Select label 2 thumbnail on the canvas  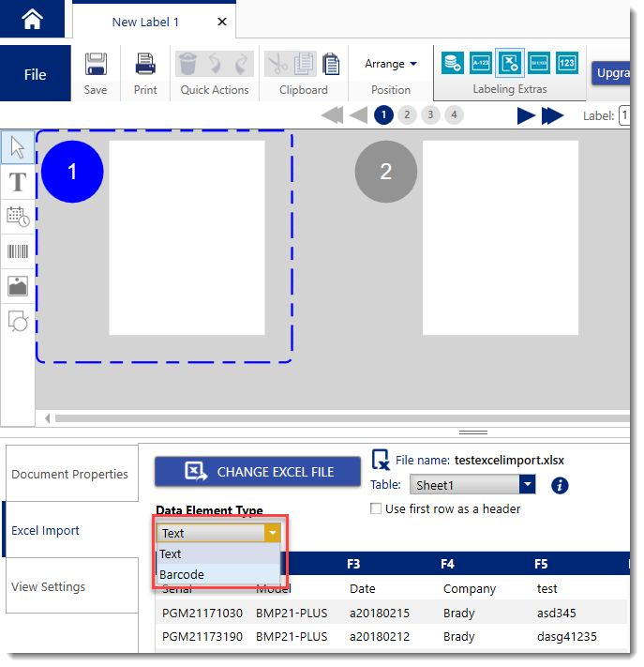(x=500, y=237)
